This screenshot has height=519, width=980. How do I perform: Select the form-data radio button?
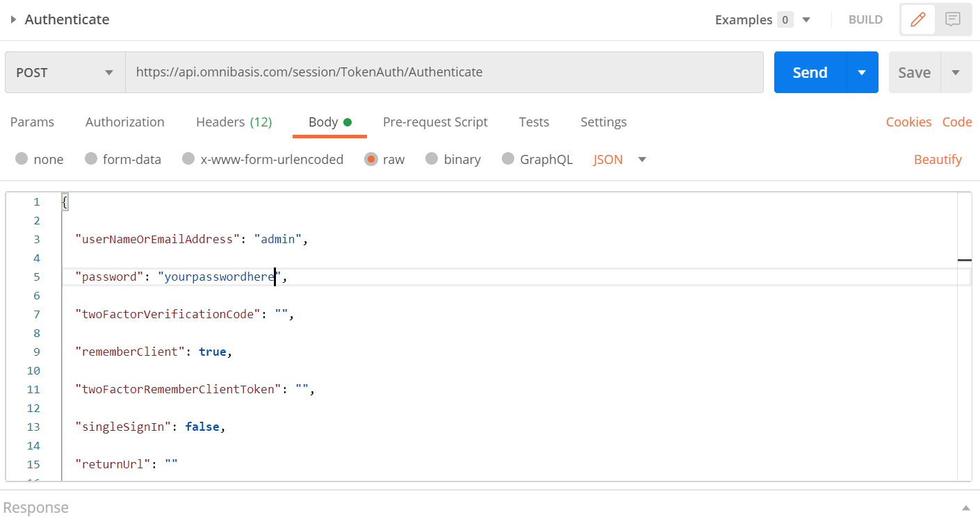click(x=91, y=159)
